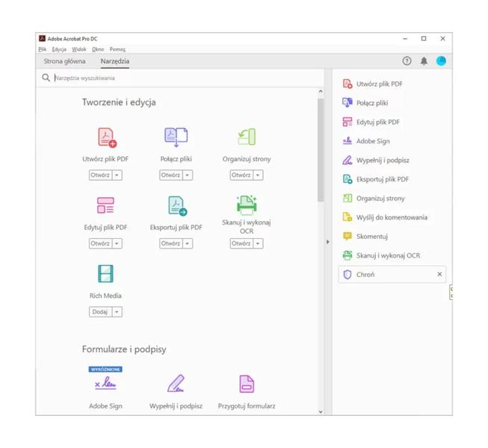
Task: Select Połącz pliki in right sidebar
Action: point(365,103)
